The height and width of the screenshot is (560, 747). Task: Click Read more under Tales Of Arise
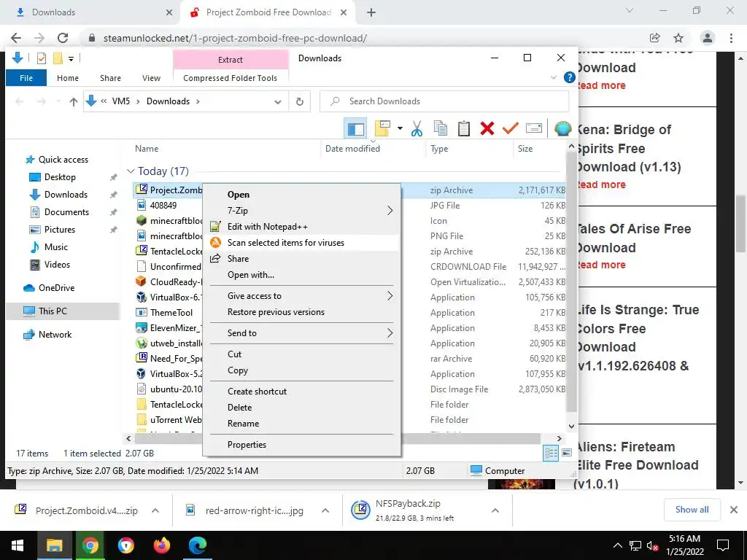(x=600, y=265)
